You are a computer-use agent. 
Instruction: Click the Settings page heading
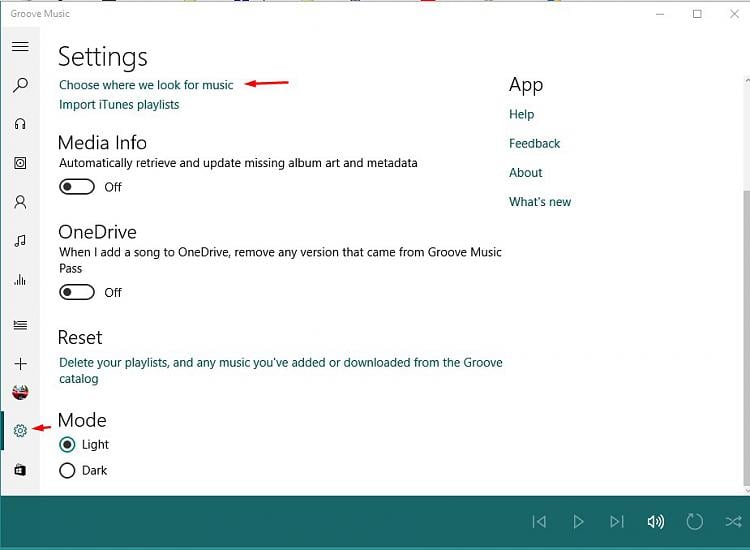click(103, 57)
